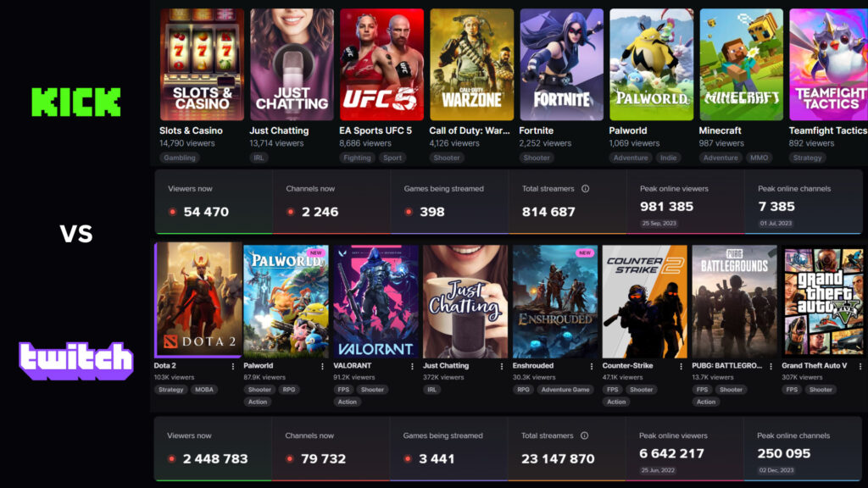Click the Twitch logo
868x488 pixels.
click(75, 359)
